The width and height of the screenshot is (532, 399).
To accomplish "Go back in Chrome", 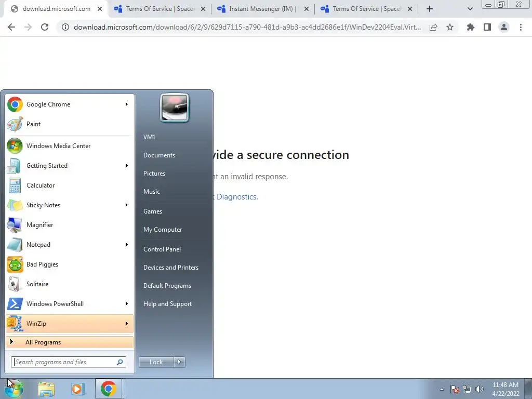I will point(11,27).
